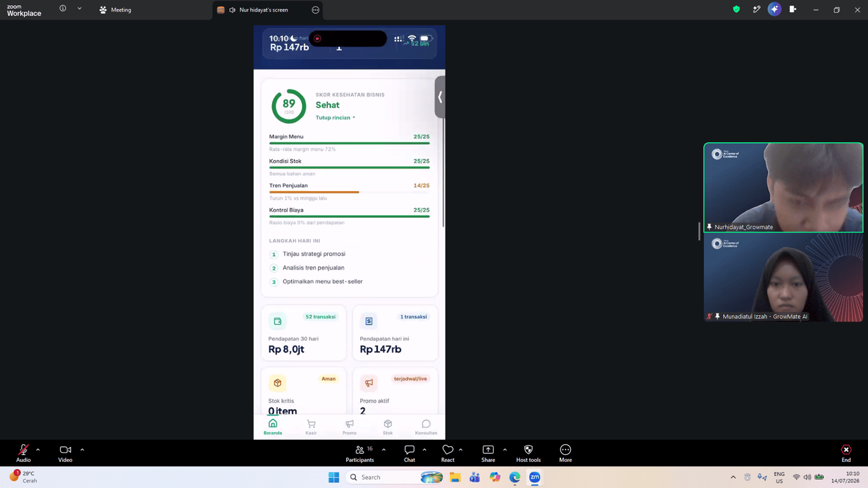Switch to the Promo tab
This screenshot has height=488, width=868.
tap(349, 427)
